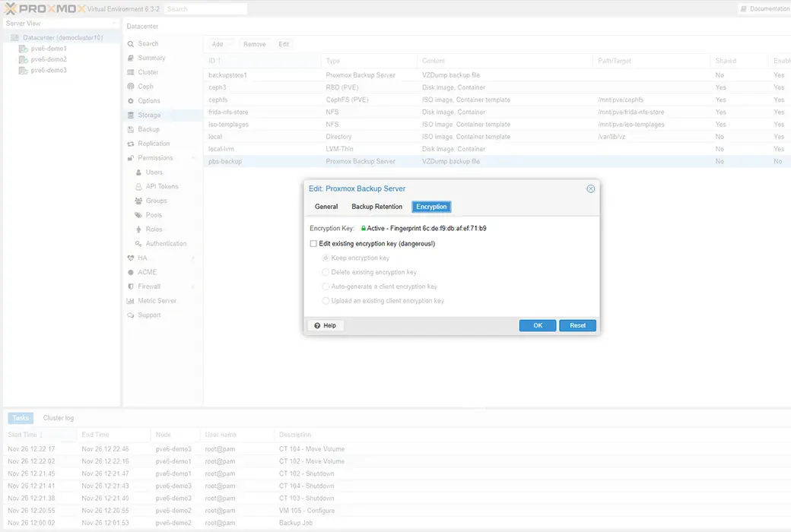Enable Edit existing encryption key checkbox
This screenshot has width=791, height=532.
pos(313,243)
